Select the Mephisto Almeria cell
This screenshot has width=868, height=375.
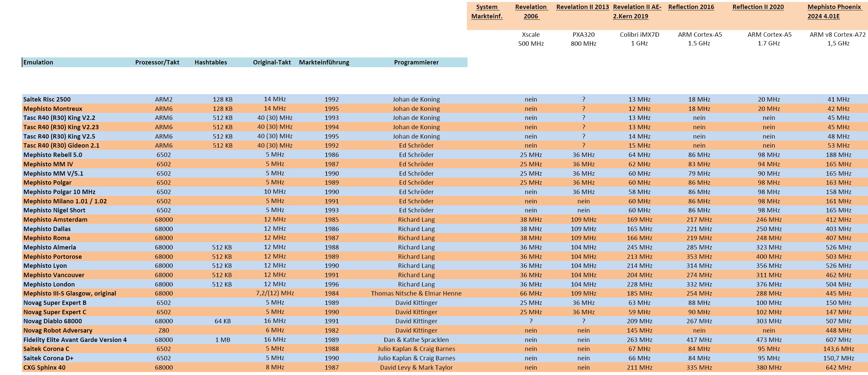tap(49, 247)
